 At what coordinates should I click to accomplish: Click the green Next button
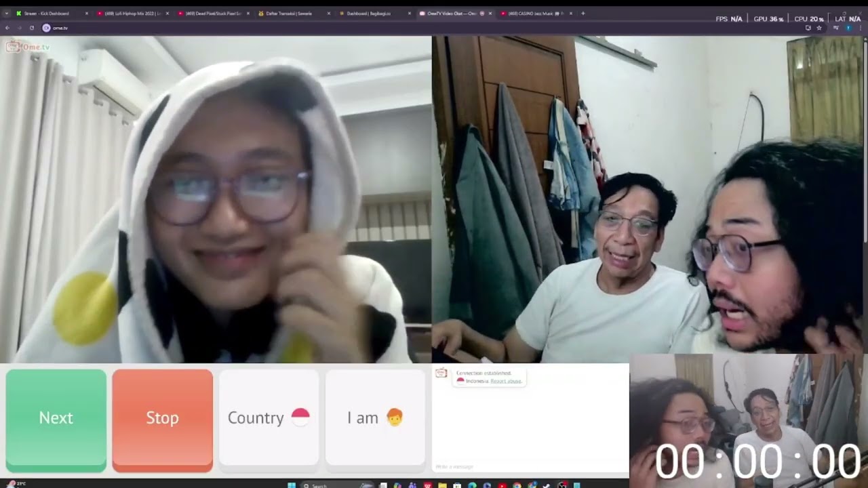click(56, 420)
